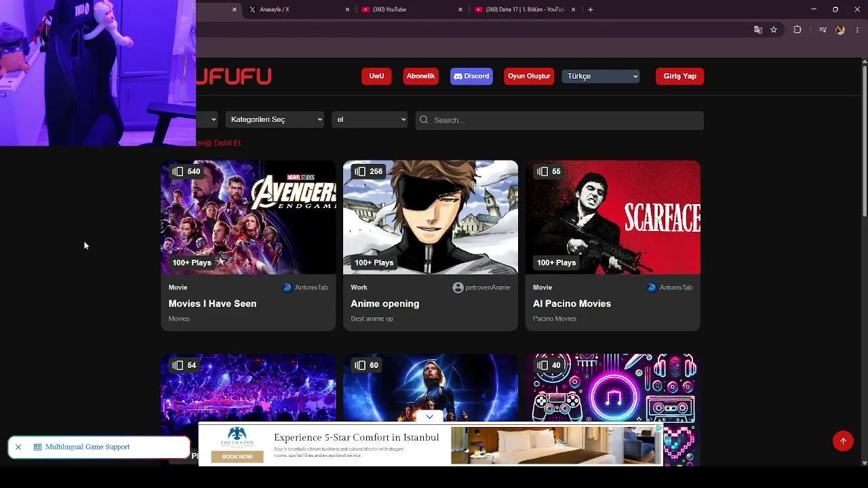The width and height of the screenshot is (868, 488).
Task: Click the Movies I Have Seen title
Action: click(212, 304)
